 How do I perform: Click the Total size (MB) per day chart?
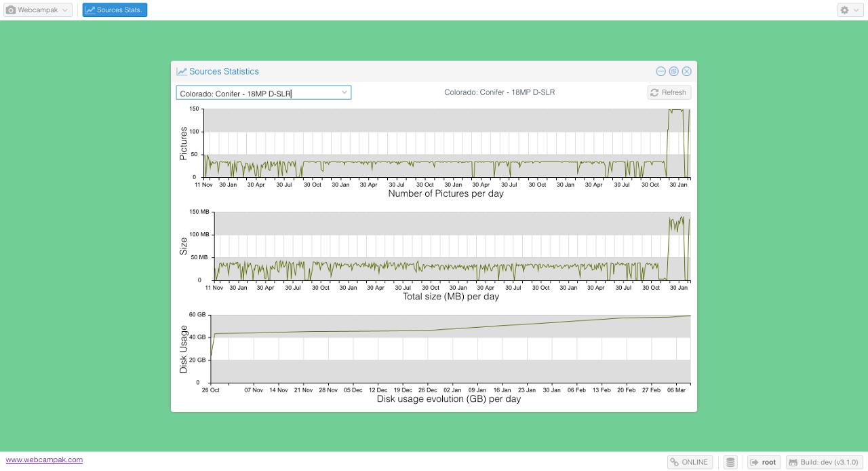click(x=451, y=246)
